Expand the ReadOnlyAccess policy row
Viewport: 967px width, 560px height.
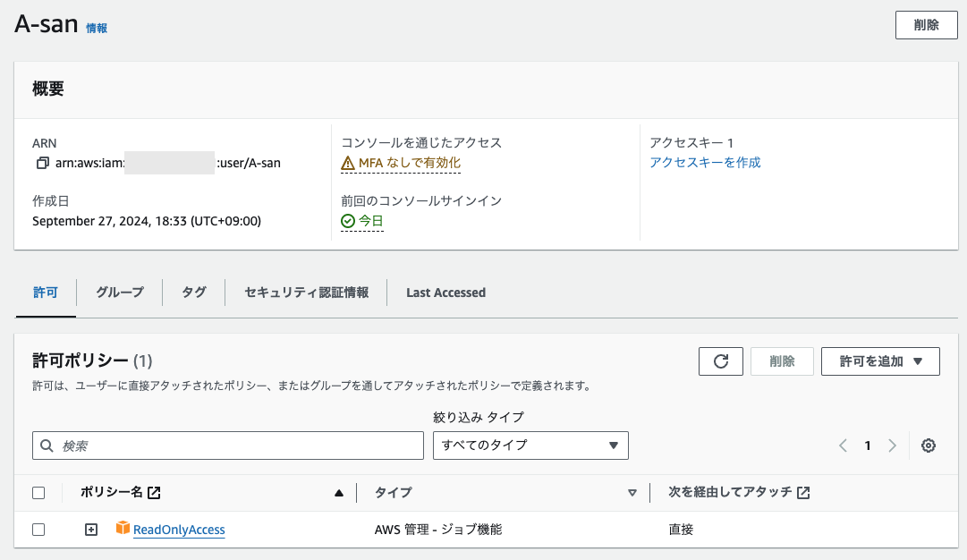click(90, 530)
